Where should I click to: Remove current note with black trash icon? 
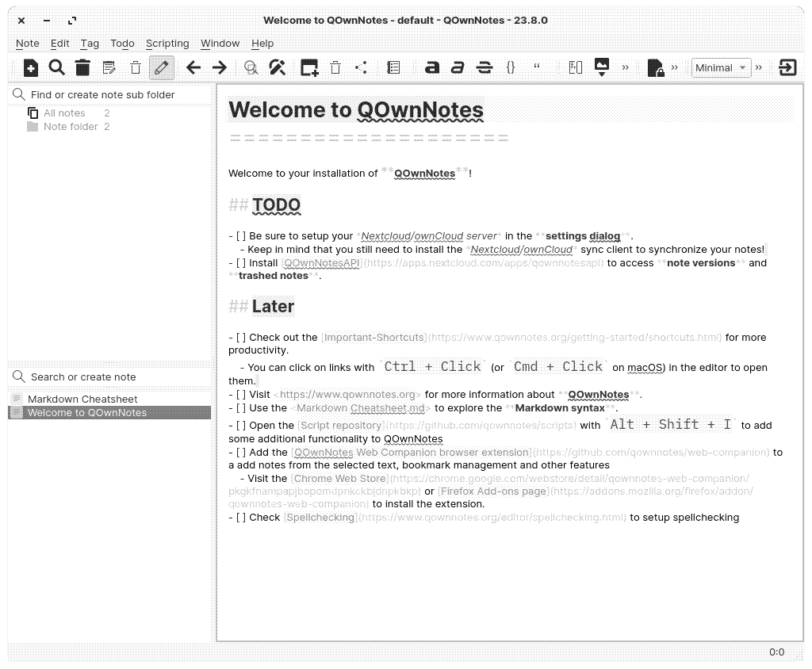(82, 68)
